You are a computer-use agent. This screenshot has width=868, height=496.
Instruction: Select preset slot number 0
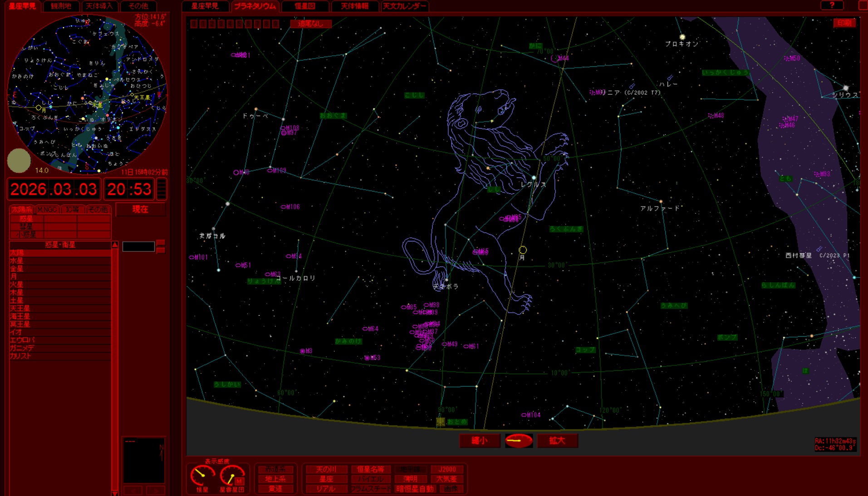[x=194, y=24]
